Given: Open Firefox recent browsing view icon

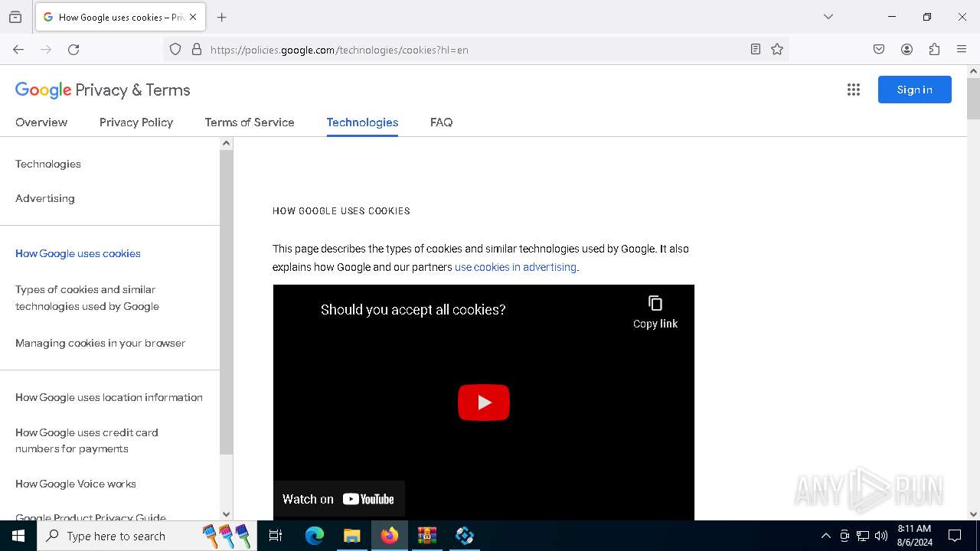Looking at the screenshot, I should click(x=15, y=17).
